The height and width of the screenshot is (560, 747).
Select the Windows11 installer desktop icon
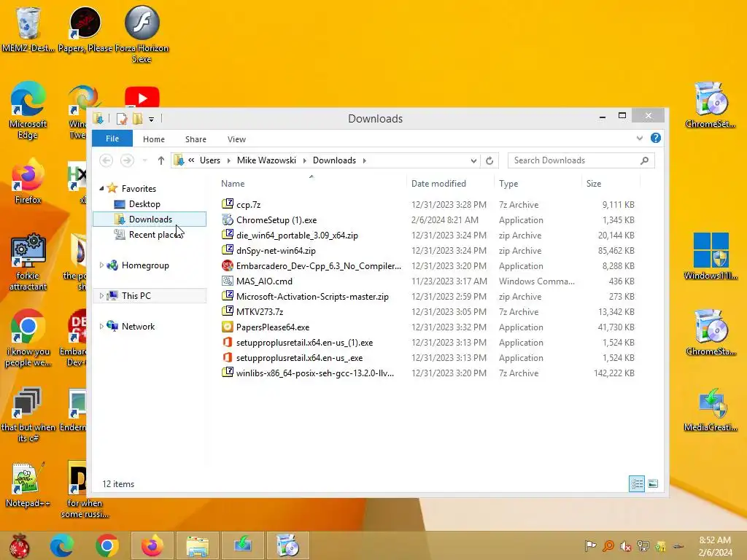pos(711,256)
